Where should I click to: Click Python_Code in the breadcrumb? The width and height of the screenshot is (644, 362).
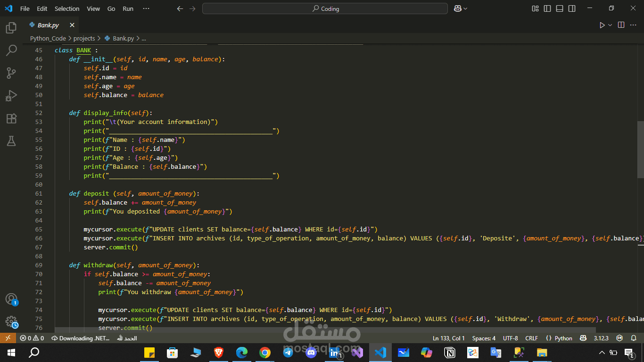48,39
